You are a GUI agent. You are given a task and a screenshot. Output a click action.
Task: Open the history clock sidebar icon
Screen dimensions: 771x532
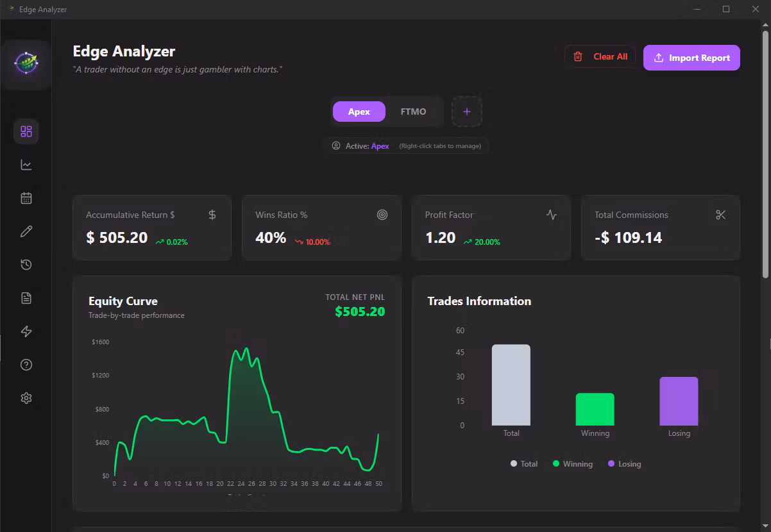coord(26,265)
